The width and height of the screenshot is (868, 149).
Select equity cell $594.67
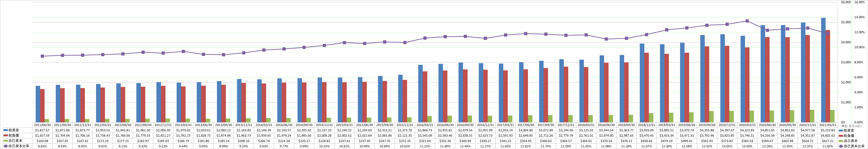point(767,141)
